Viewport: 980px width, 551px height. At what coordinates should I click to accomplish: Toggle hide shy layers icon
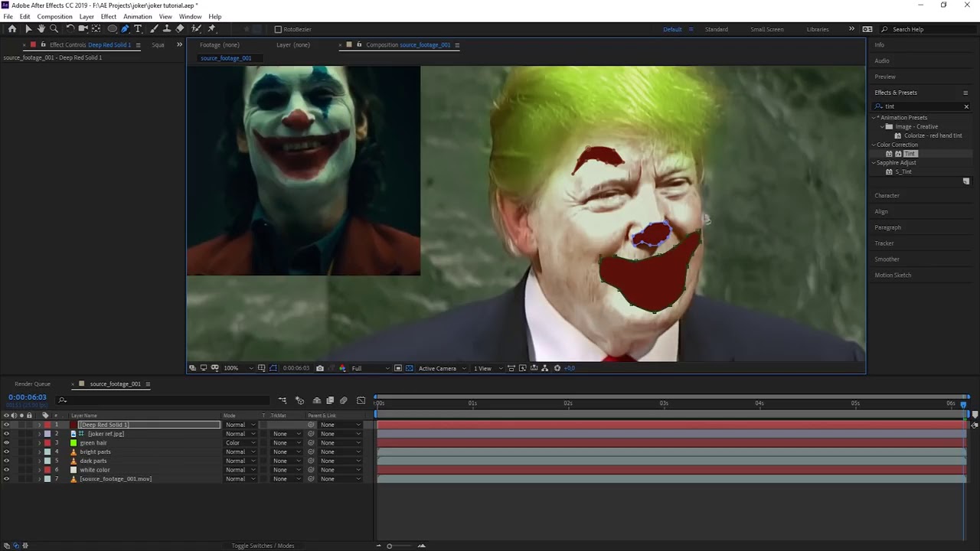(x=317, y=400)
